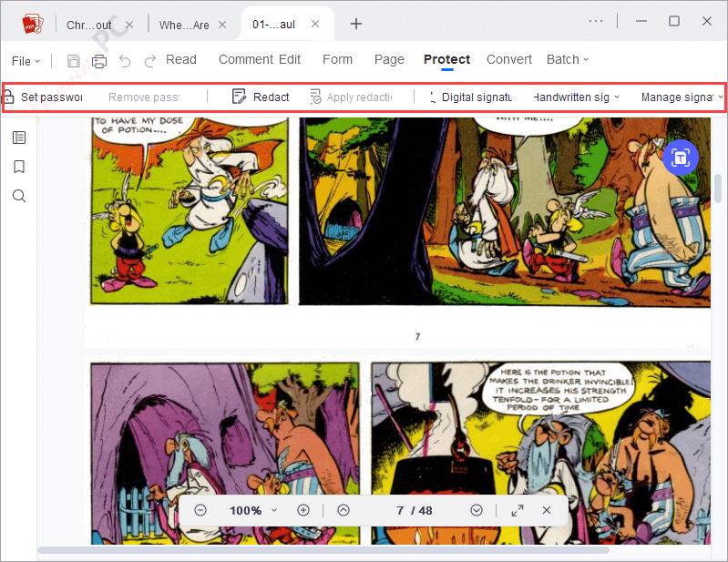728x562 pixels.
Task: Open the search magnifier icon in sidebar
Action: click(19, 196)
